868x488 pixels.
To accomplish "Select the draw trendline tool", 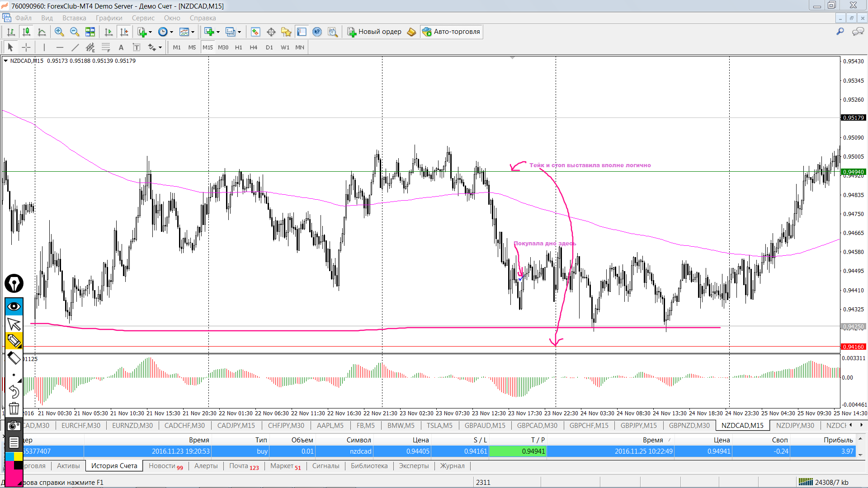I will 75,47.
